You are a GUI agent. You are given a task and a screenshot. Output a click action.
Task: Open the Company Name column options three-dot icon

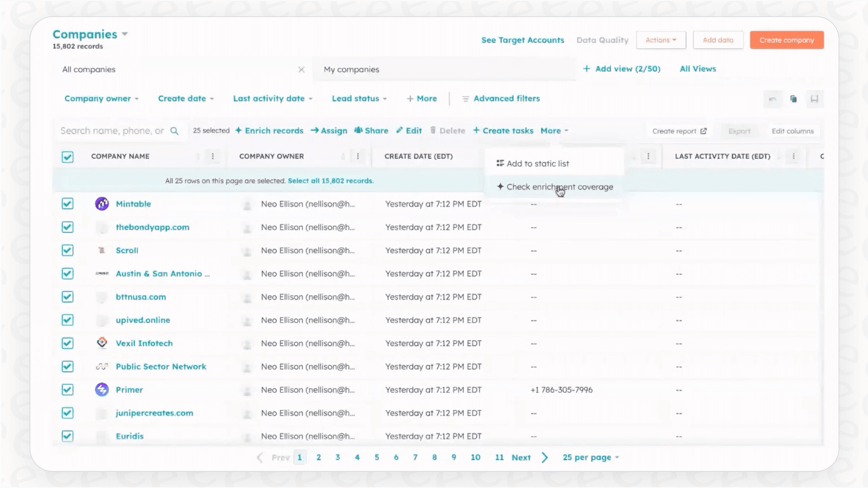tap(212, 156)
